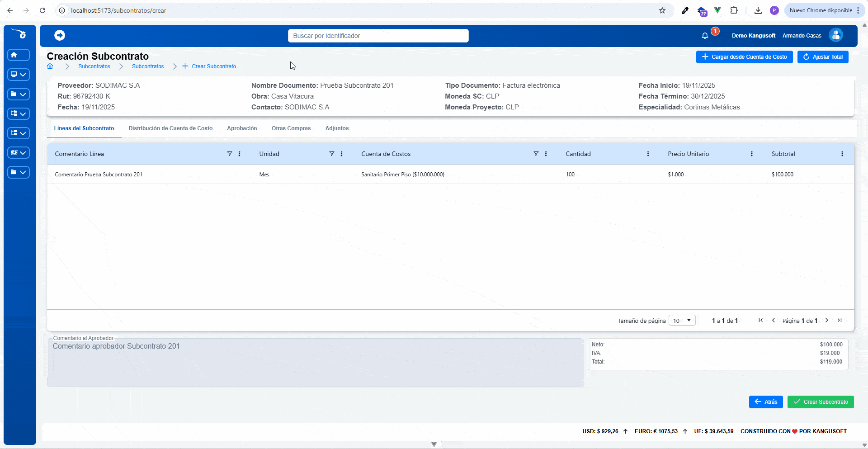Open Cantidad column menu dots
The height and width of the screenshot is (449, 868).
coord(648,154)
